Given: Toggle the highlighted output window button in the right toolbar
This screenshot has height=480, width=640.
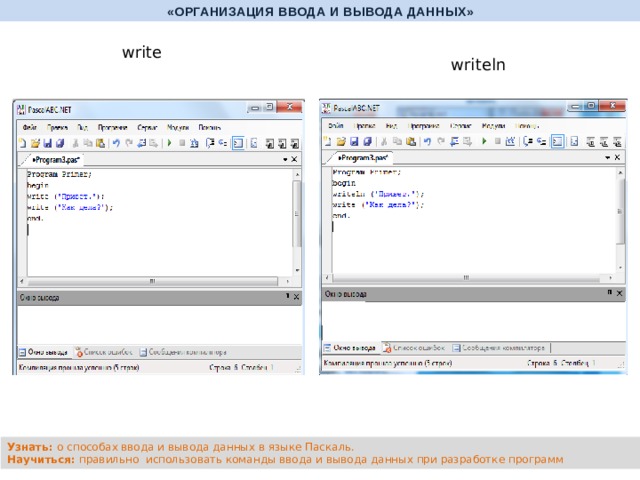Looking at the screenshot, I should (x=557, y=141).
